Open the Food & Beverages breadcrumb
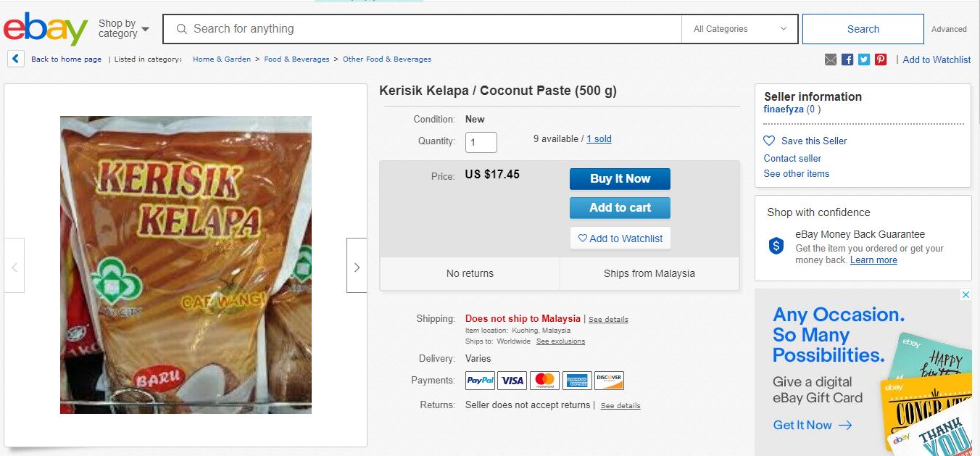The width and height of the screenshot is (980, 456). [x=296, y=59]
